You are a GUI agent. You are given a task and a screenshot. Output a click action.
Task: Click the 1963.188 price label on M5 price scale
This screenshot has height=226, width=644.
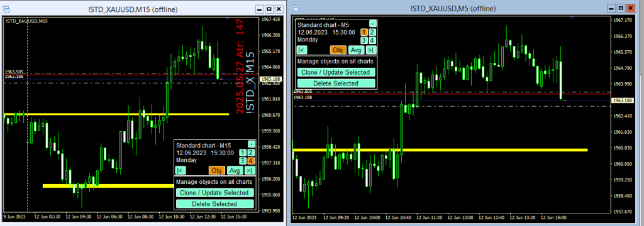621,100
